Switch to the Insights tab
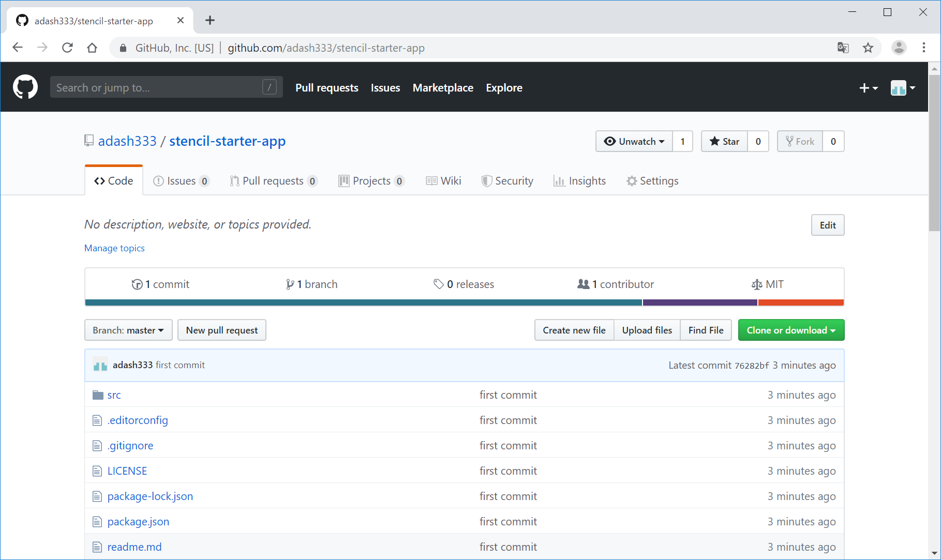Viewport: 941px width, 560px height. tap(579, 181)
